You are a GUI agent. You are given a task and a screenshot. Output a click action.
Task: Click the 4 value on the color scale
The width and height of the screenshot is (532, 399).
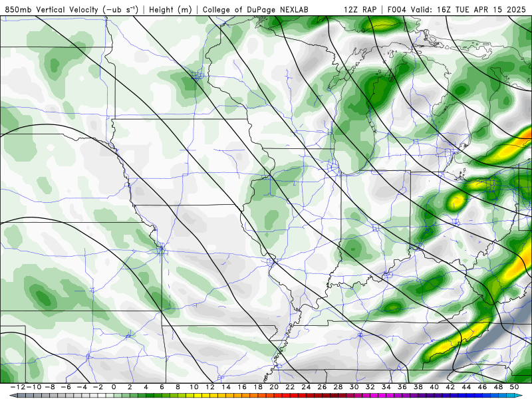pyautogui.click(x=146, y=387)
